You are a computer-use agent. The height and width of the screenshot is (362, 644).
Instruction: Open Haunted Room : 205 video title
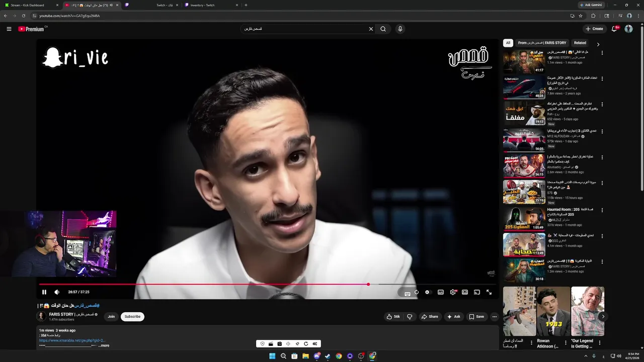[570, 212]
